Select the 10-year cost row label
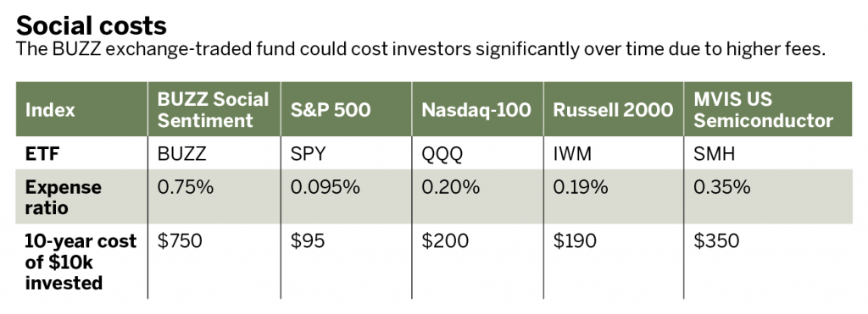The image size is (868, 314). [x=81, y=262]
